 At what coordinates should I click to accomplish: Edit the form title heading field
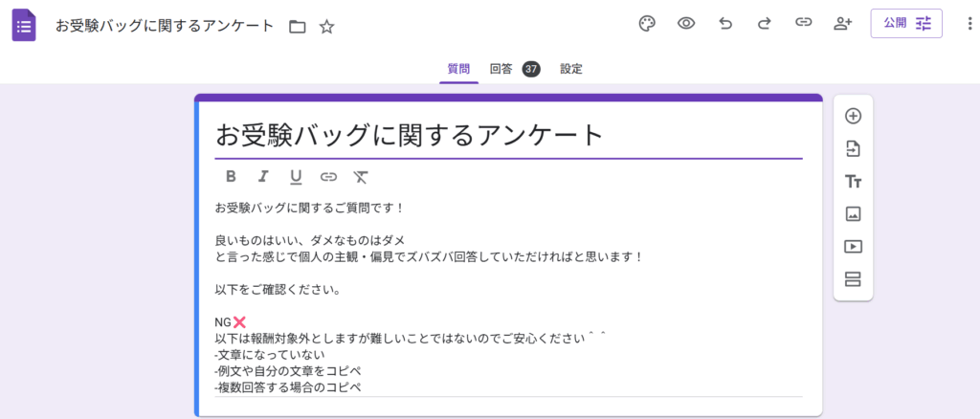pyautogui.click(x=508, y=136)
